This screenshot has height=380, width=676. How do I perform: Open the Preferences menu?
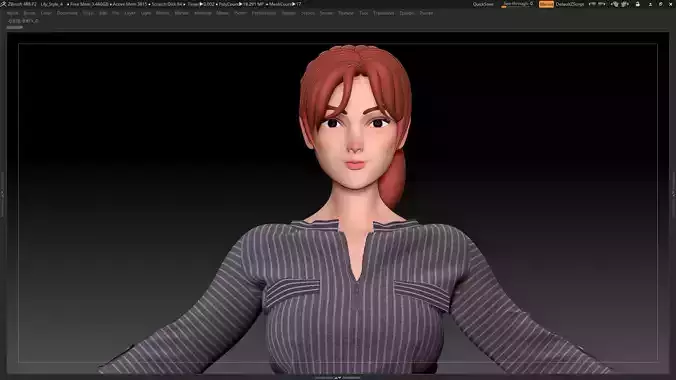(x=264, y=13)
